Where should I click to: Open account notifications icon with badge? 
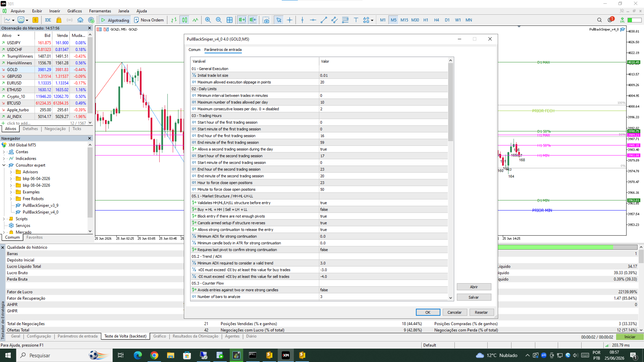click(610, 20)
